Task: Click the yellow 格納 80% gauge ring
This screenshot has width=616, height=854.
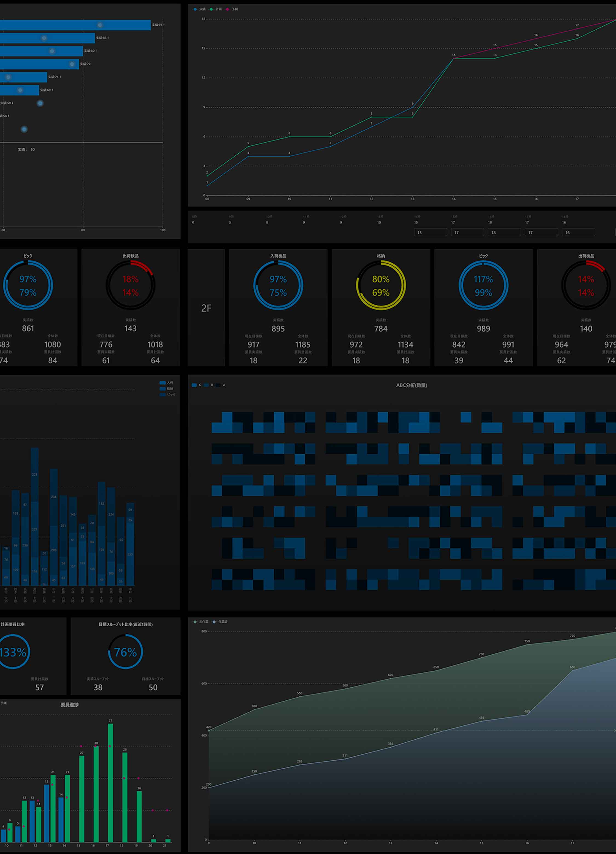Action: point(381,285)
